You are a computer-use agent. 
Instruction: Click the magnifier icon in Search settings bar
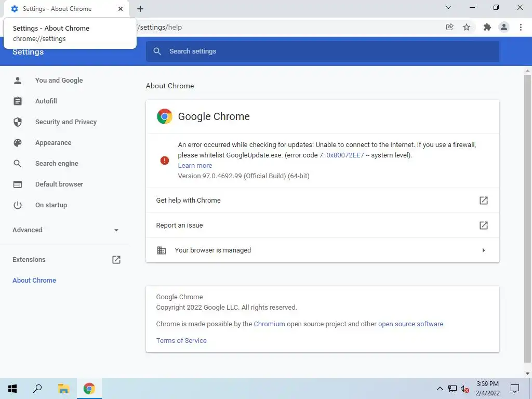point(157,51)
